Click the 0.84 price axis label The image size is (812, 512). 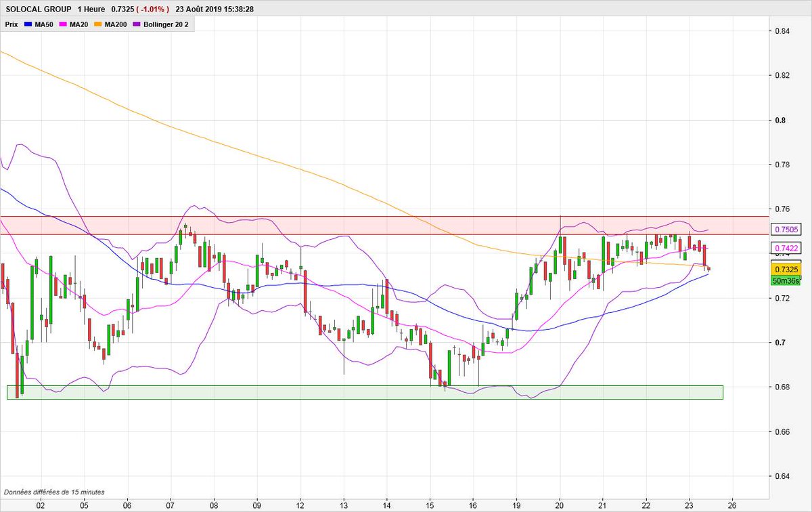tap(782, 30)
